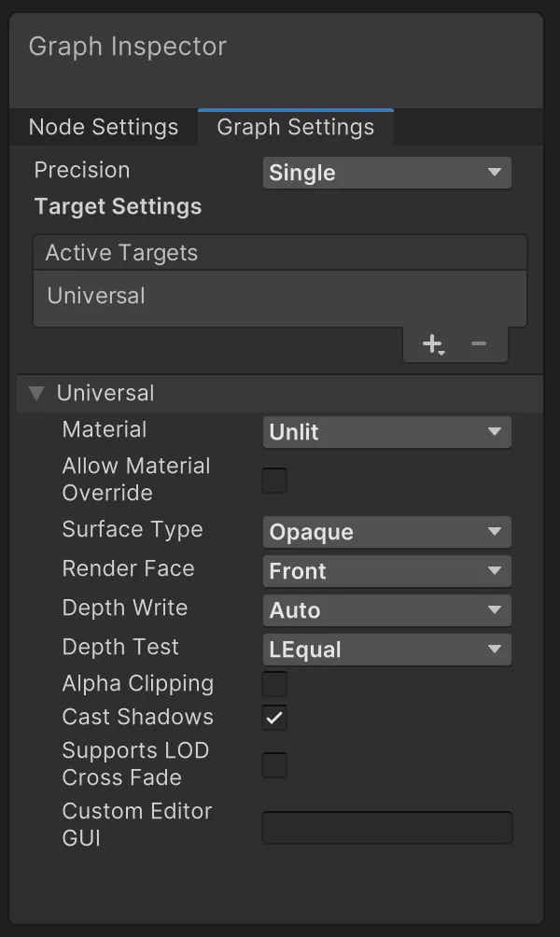This screenshot has width=560, height=937.
Task: Collapse the Universal section triangle
Action: pyautogui.click(x=36, y=393)
